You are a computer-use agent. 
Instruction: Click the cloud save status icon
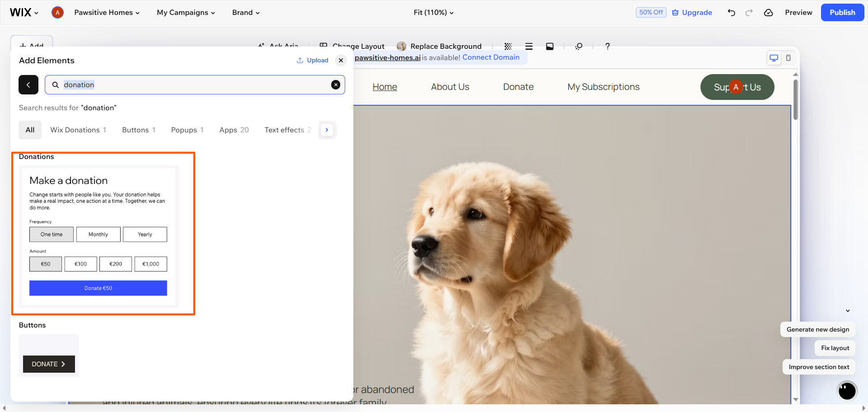[x=769, y=13]
